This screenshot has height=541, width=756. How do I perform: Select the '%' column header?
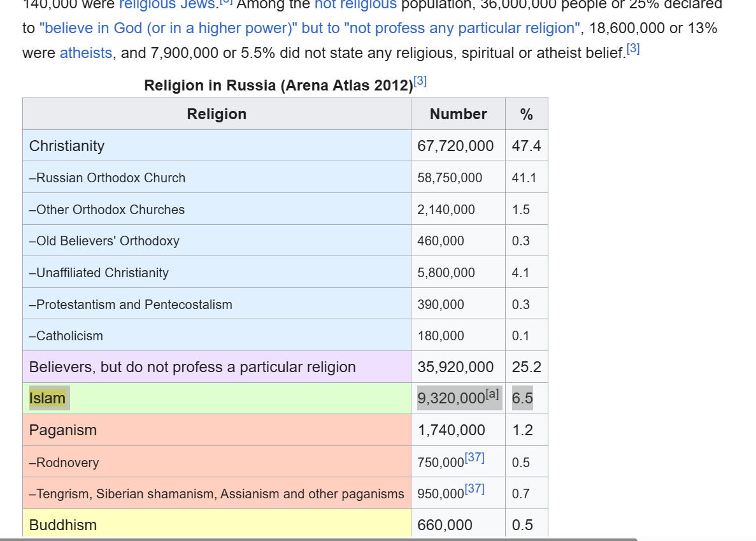pos(527,114)
